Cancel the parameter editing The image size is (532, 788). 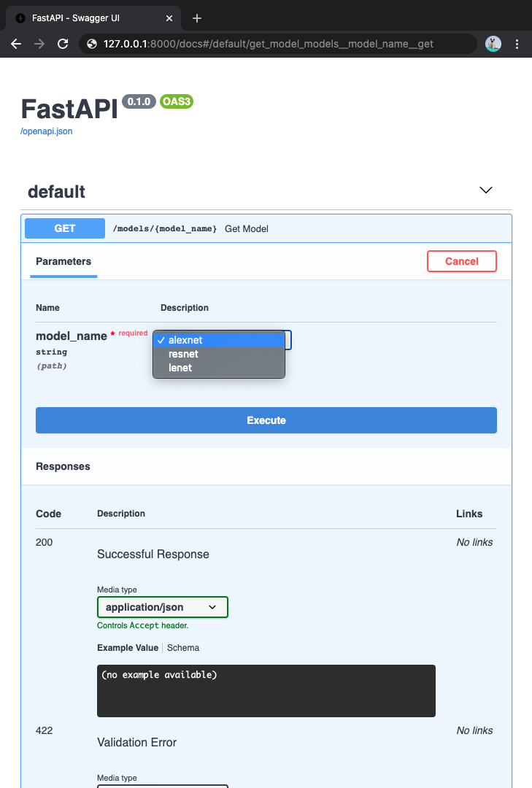coord(461,260)
